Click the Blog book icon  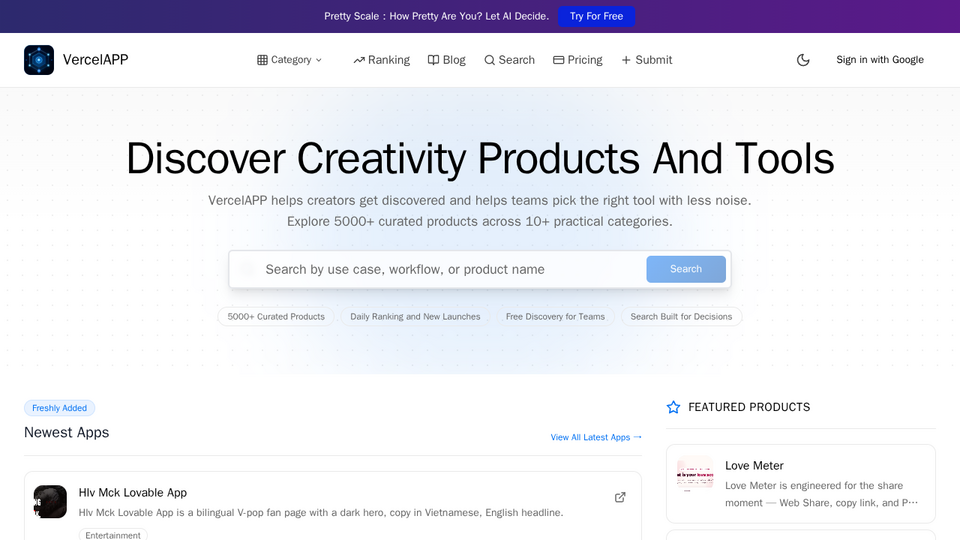[x=433, y=60]
